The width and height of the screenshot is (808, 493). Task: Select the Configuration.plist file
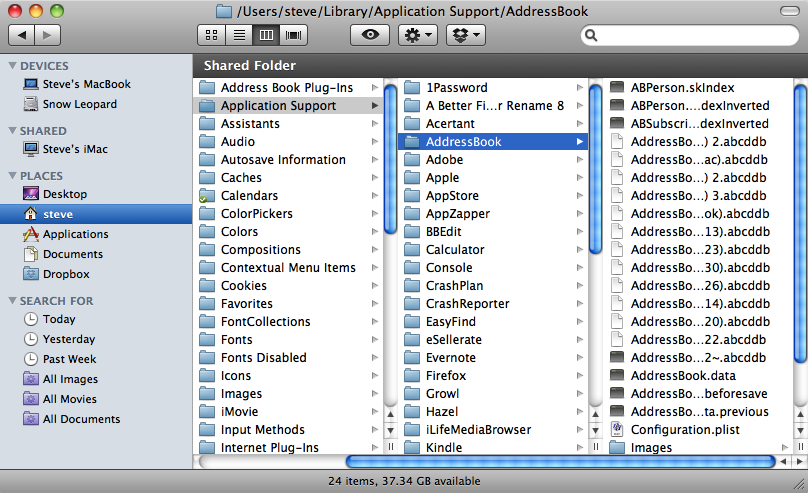[x=698, y=430]
